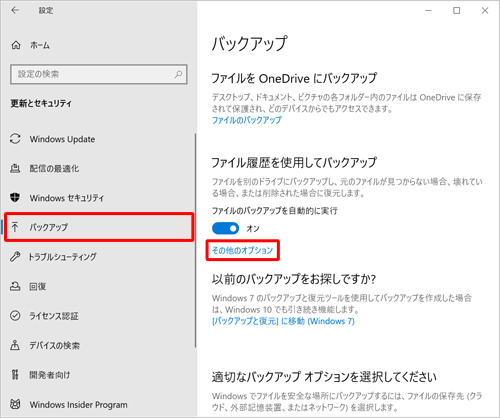
Task: Click the 回復 recovery icon
Action: click(x=15, y=286)
